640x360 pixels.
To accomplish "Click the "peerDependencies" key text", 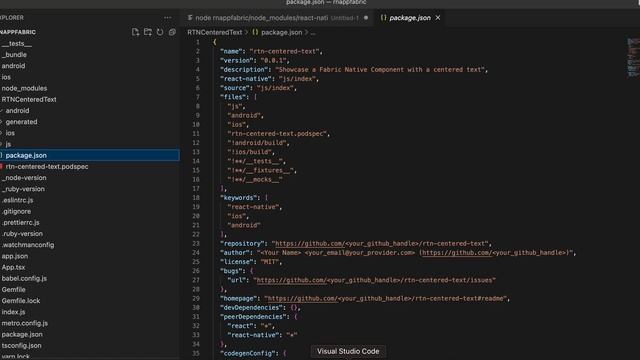I will [x=253, y=317].
